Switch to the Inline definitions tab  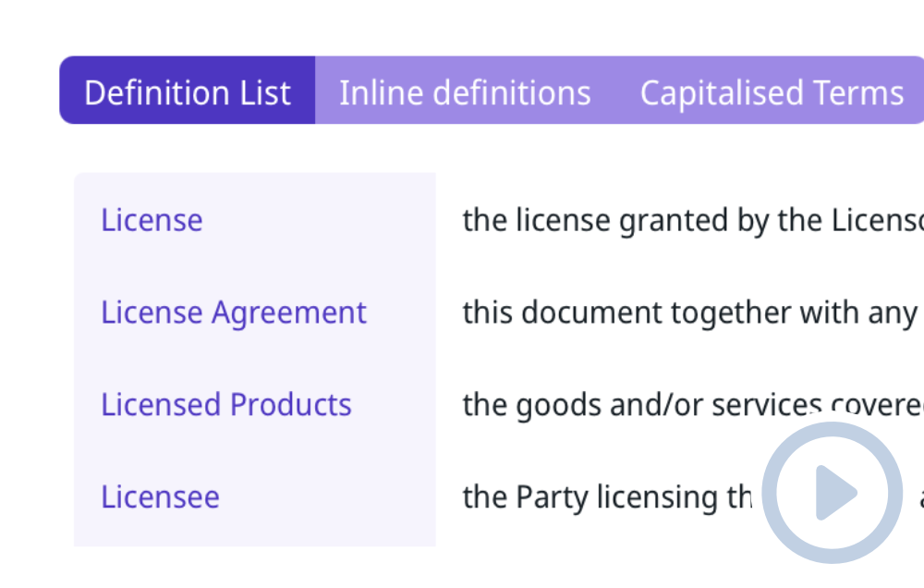(x=465, y=91)
